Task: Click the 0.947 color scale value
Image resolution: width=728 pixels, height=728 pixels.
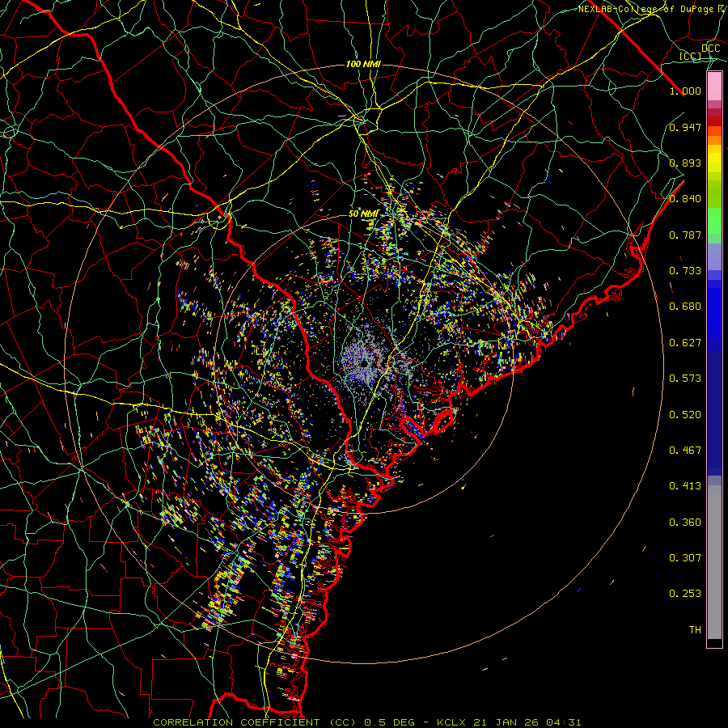Action: coord(685,127)
